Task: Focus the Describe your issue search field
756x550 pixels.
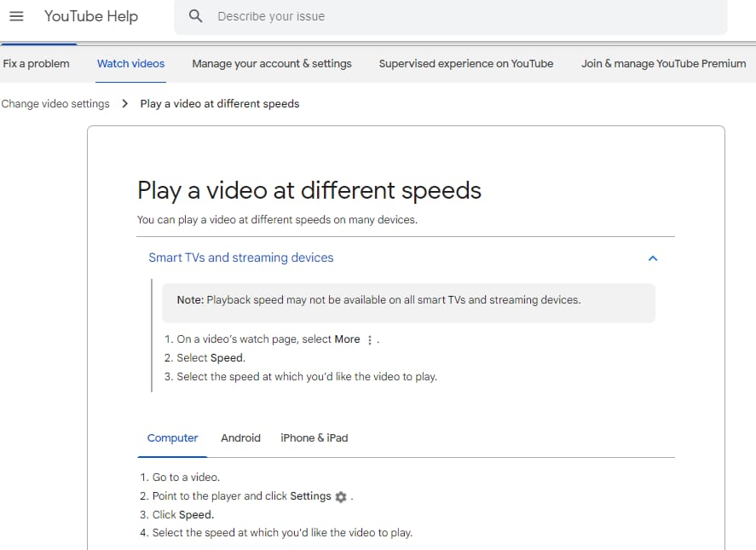Action: coord(450,16)
